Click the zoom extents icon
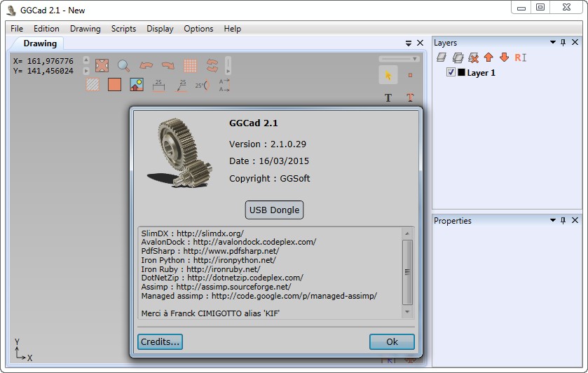The height and width of the screenshot is (373, 588). pyautogui.click(x=102, y=65)
